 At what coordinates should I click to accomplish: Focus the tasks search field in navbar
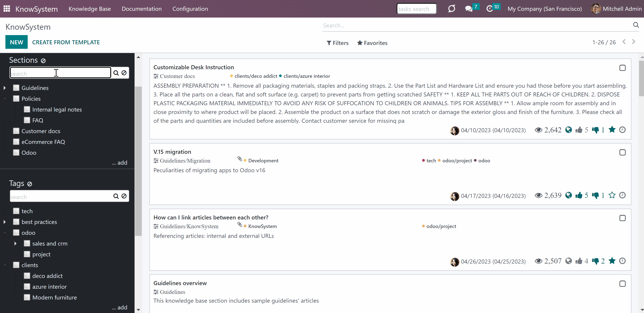416,9
